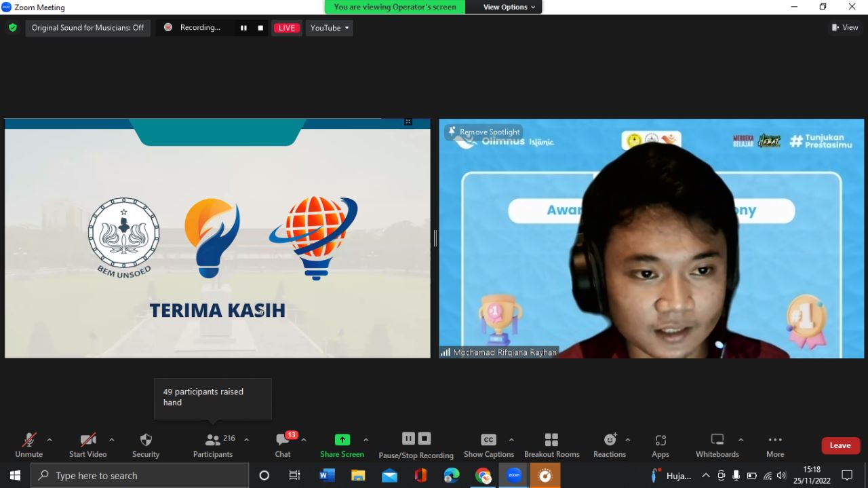The width and height of the screenshot is (868, 488).
Task: Click Remove Spotlight on the speaker video
Action: pyautogui.click(x=484, y=132)
